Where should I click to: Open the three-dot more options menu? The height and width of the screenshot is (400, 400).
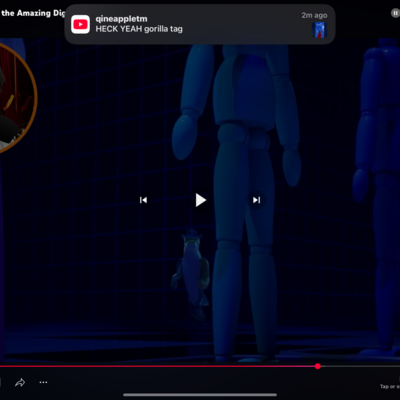pyautogui.click(x=43, y=382)
